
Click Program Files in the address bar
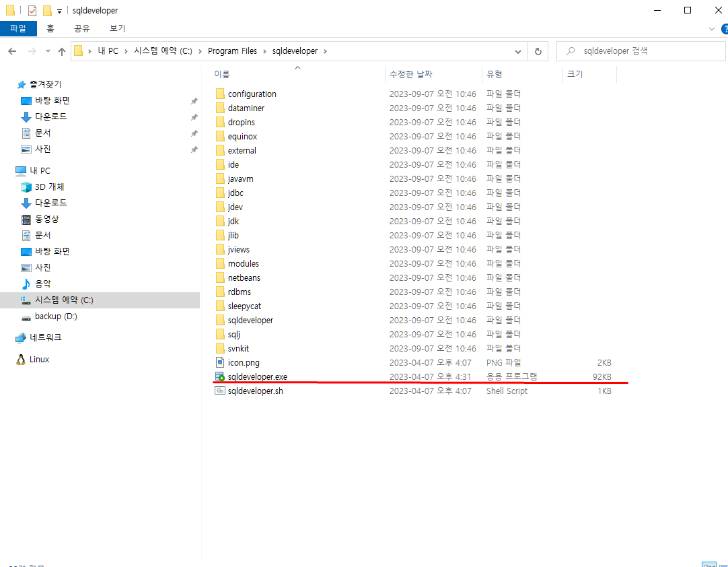232,51
